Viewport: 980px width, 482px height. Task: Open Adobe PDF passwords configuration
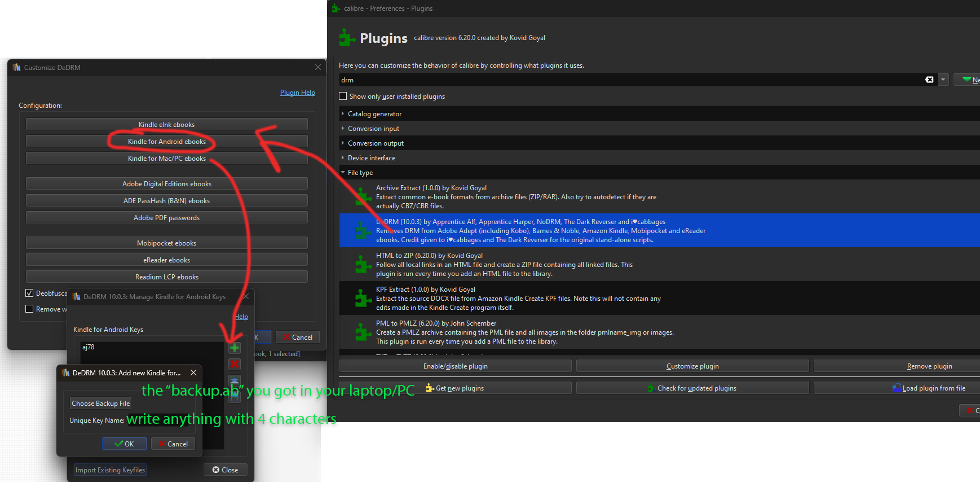coord(167,218)
